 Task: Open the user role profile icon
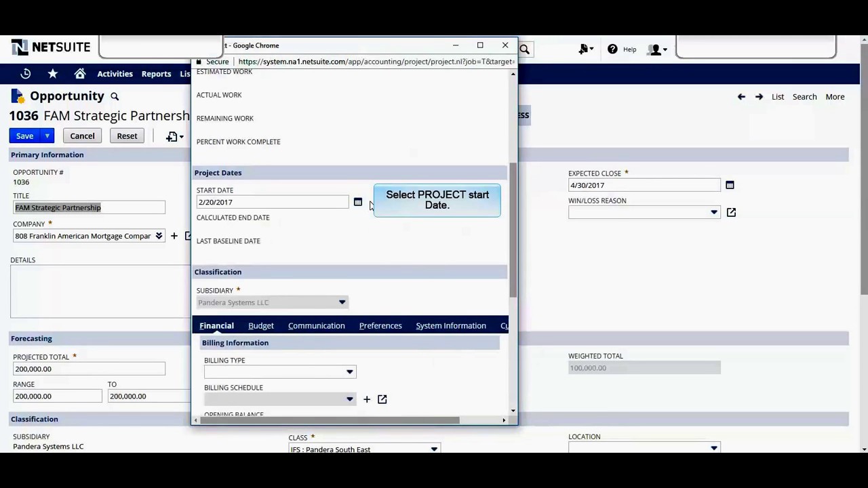click(x=657, y=49)
